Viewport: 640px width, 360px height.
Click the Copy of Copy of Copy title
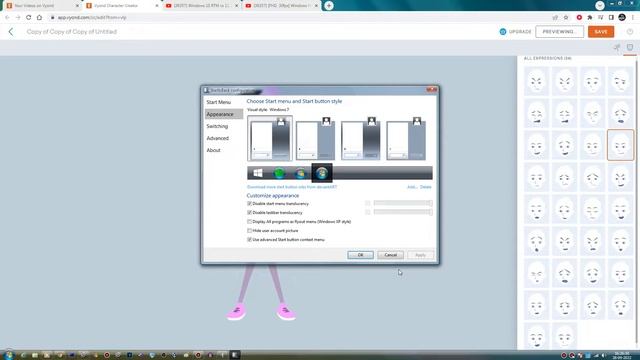[x=72, y=31]
